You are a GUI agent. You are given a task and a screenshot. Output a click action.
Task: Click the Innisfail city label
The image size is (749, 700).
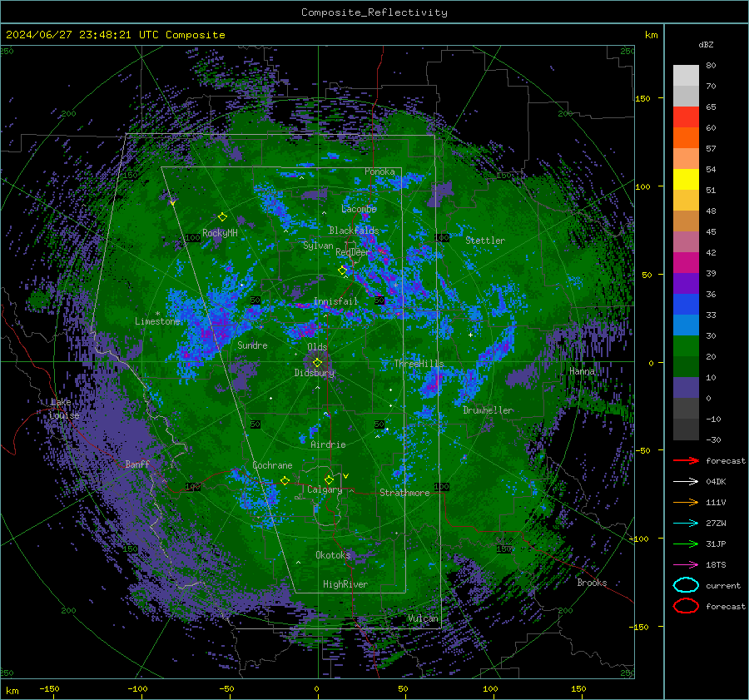click(335, 301)
